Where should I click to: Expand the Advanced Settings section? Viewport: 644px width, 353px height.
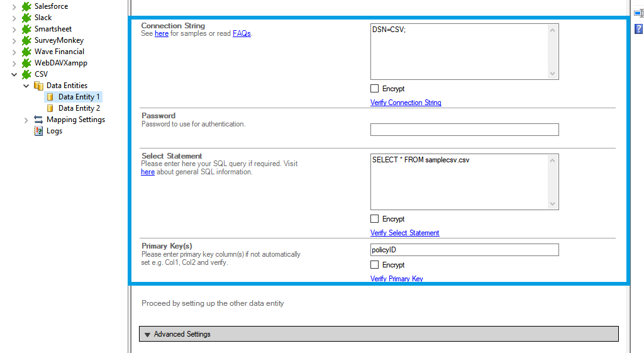(148, 334)
